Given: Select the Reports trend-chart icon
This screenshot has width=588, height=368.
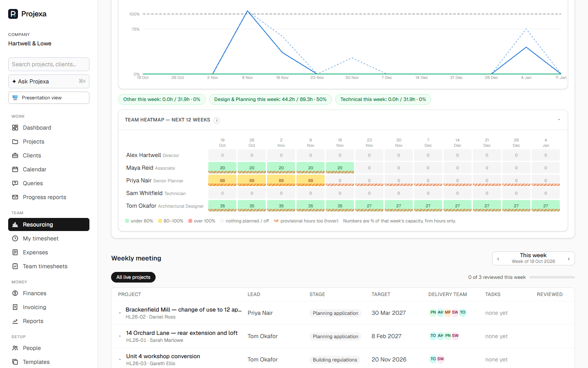Looking at the screenshot, I should [x=15, y=321].
